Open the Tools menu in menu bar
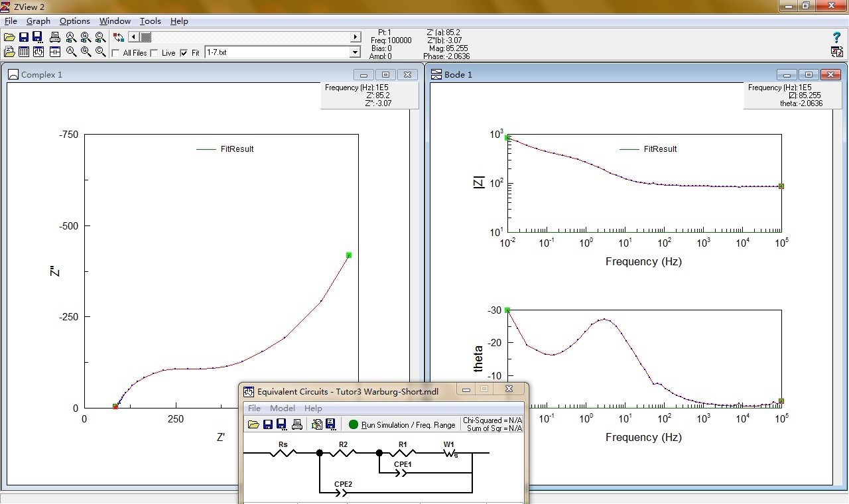Screen dimensions: 849x504 tap(150, 21)
